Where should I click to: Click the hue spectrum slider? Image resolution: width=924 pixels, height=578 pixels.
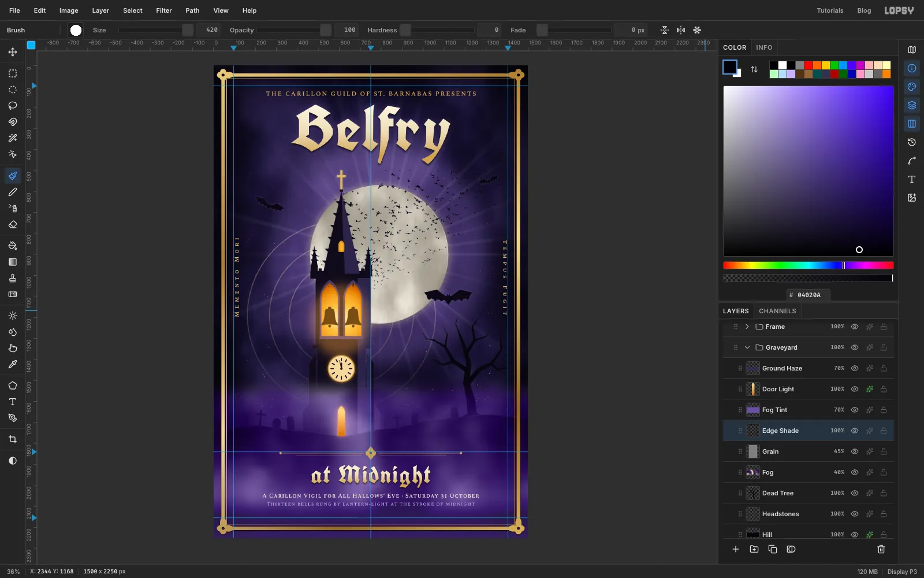808,265
